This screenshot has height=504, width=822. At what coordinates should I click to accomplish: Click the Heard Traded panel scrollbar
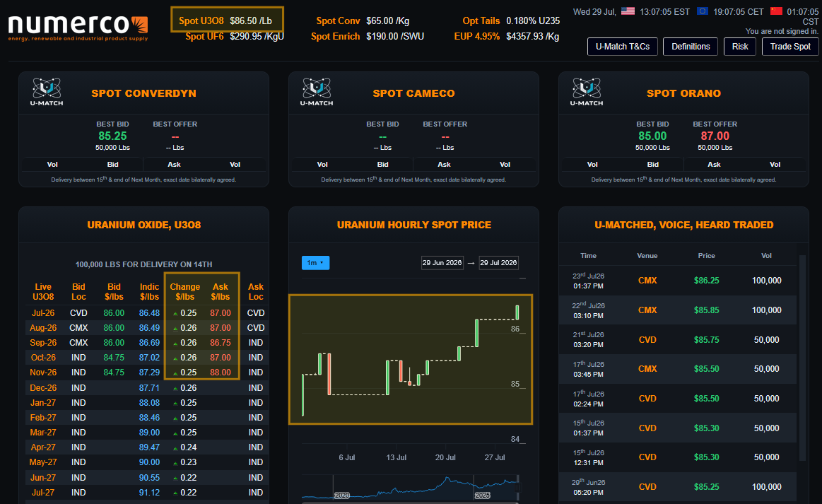point(802,358)
